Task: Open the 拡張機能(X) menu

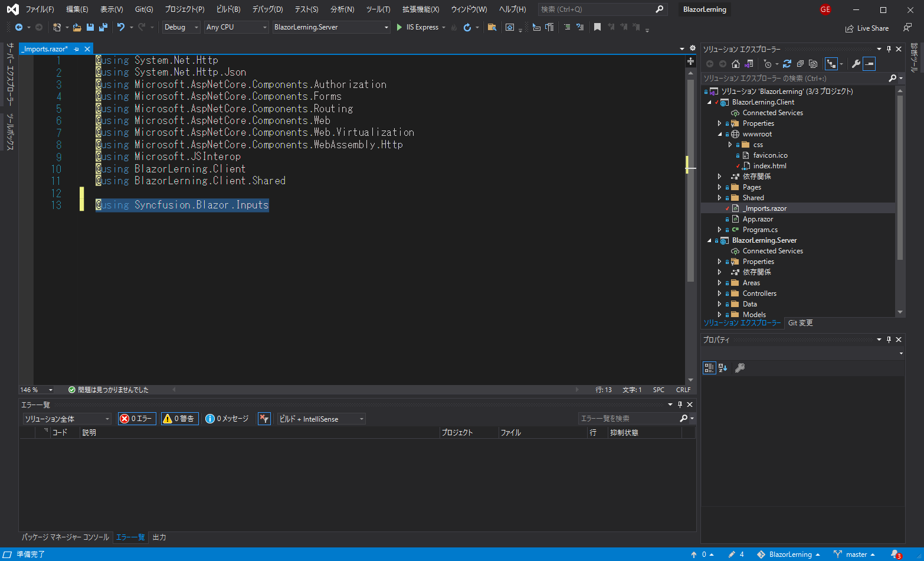Action: point(421,9)
